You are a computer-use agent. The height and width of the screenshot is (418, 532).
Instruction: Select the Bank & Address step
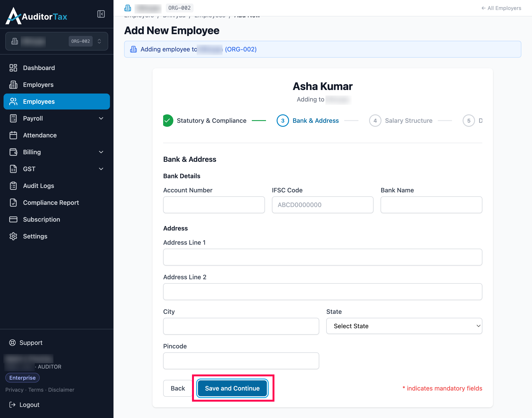(308, 121)
